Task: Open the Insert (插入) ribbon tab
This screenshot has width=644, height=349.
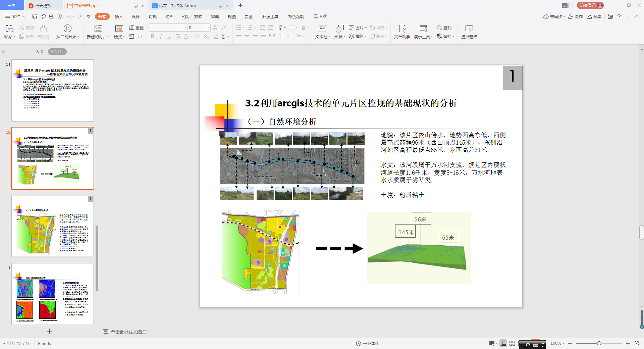Action: (119, 16)
